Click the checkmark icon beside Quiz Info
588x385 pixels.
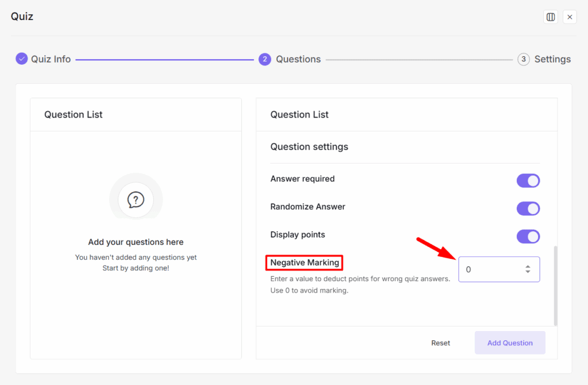pos(22,59)
